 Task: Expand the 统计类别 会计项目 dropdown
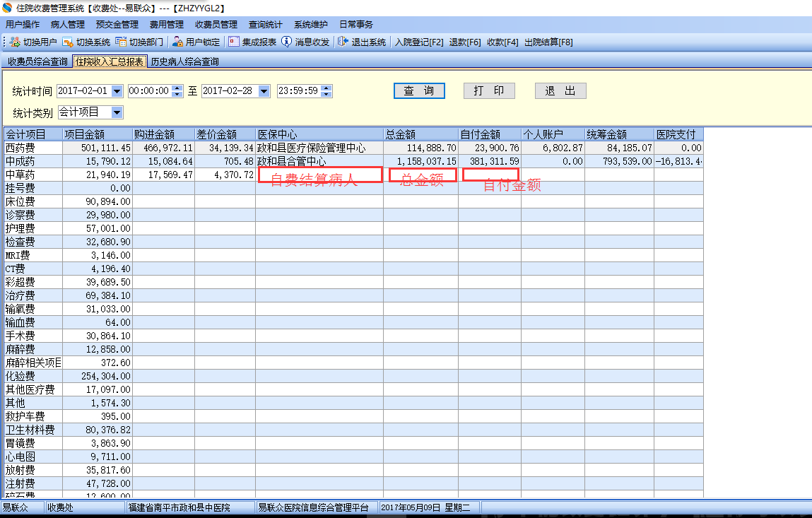pos(117,112)
